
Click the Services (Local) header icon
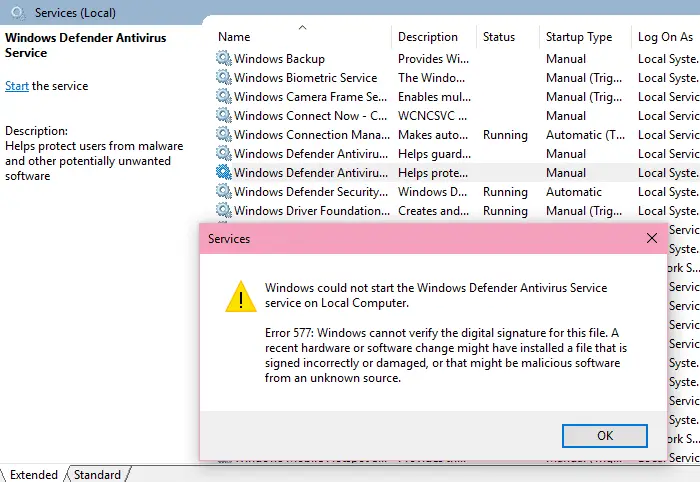[18, 12]
